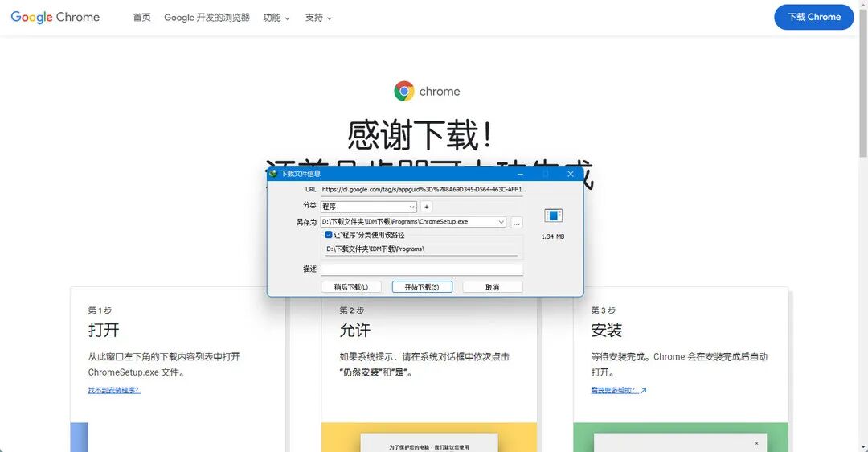Browse save path with the ellipsis button

tap(517, 222)
